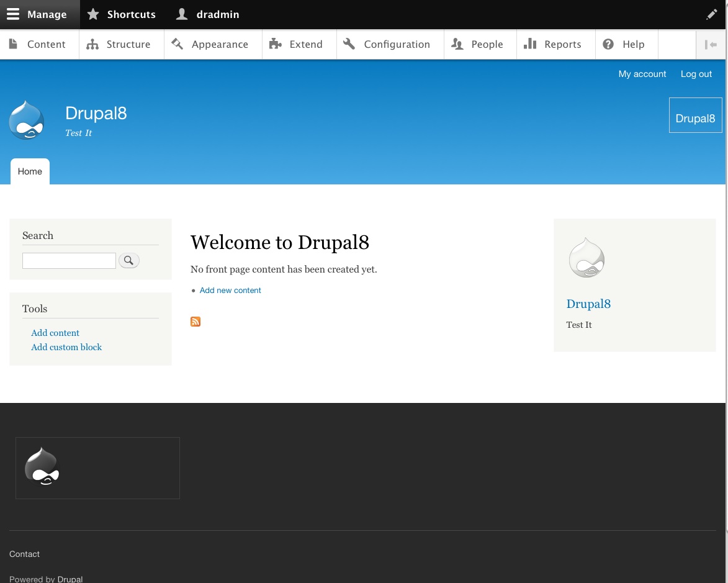Click the pencil edit icon
Screen dimensions: 728x583
[711, 14]
